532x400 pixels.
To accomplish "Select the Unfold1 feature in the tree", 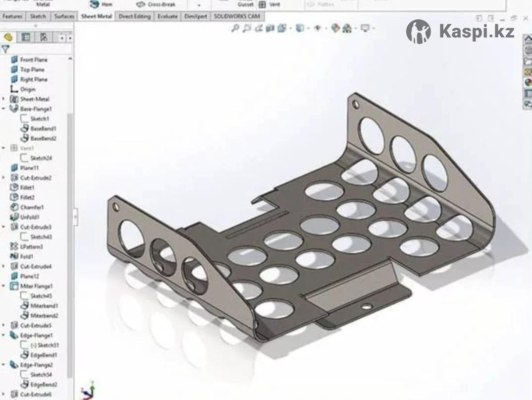I will pyautogui.click(x=29, y=217).
